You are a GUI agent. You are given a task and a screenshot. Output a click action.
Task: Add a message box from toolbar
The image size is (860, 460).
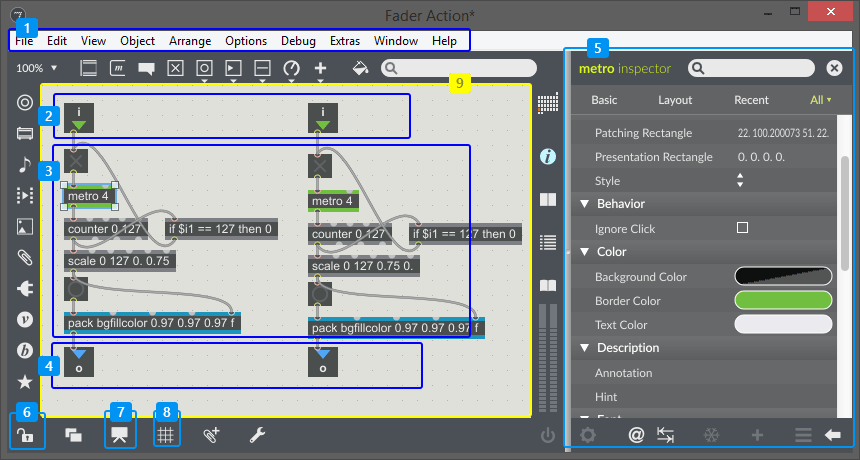pos(117,68)
